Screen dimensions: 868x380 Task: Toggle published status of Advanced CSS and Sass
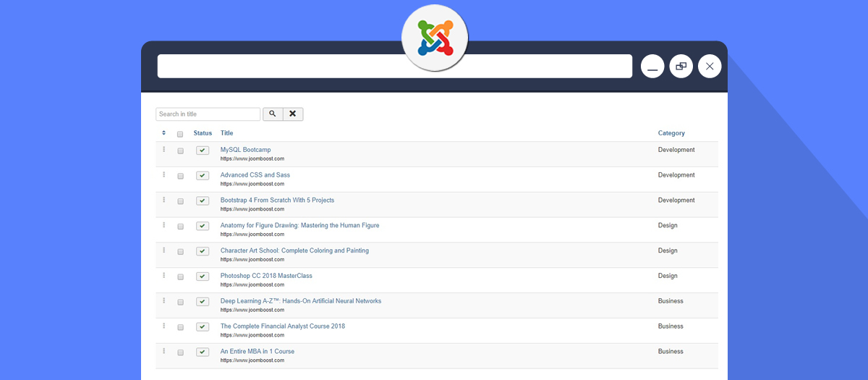coord(203,176)
